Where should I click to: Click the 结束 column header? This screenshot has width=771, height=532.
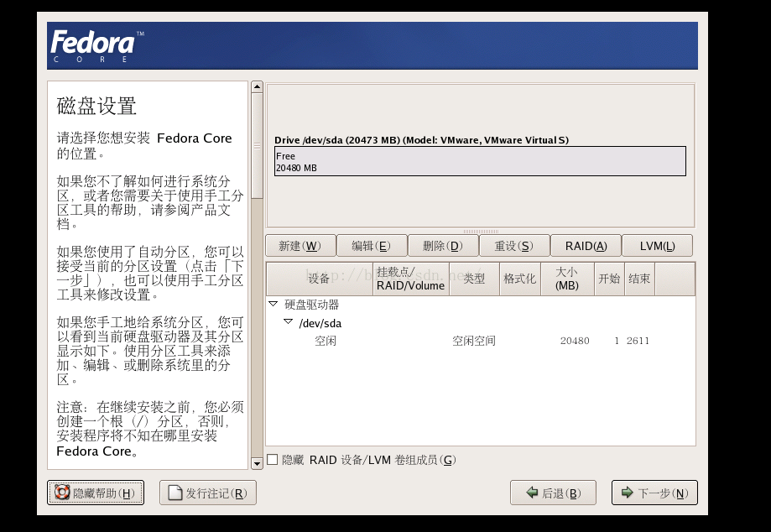pos(639,279)
